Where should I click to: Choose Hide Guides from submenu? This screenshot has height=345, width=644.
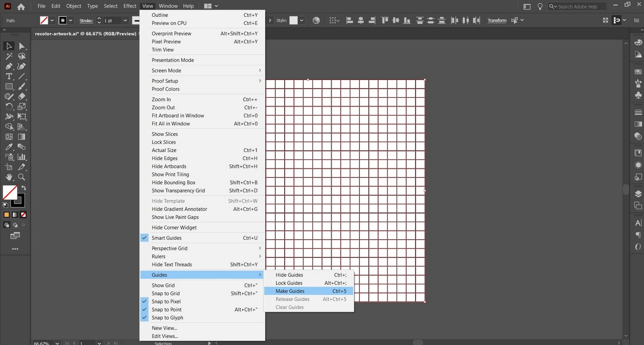point(309,275)
